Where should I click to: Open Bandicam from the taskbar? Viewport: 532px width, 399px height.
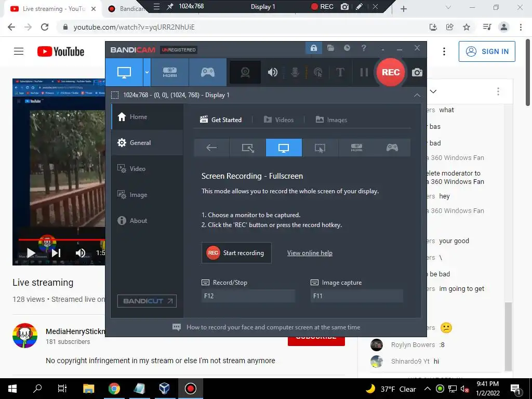click(x=190, y=389)
